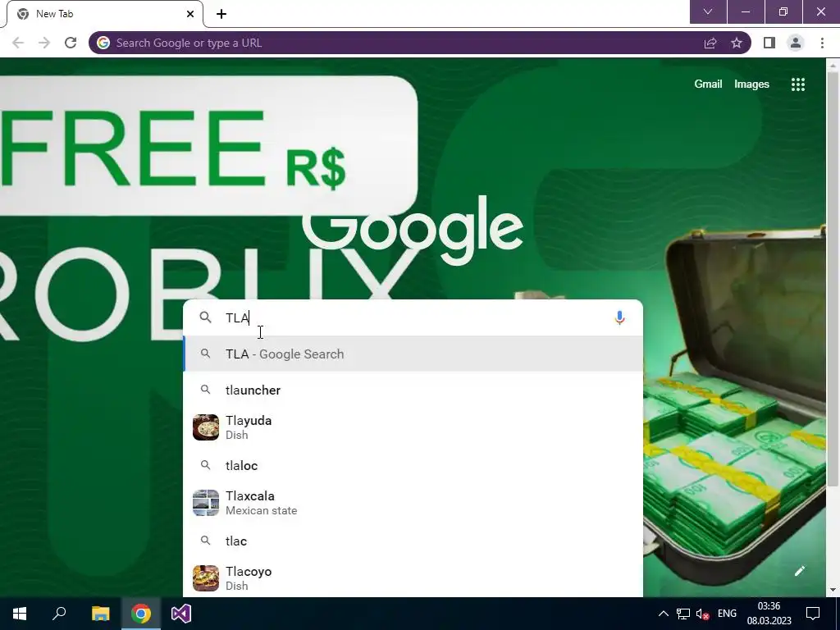This screenshot has height=630, width=840.
Task: Open Visual Studio from taskbar
Action: (x=181, y=614)
